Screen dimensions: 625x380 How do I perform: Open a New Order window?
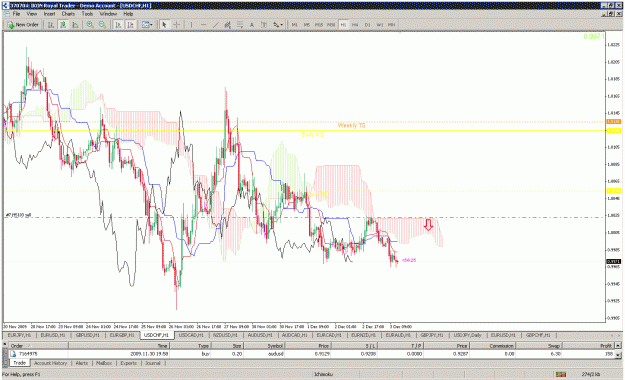tap(23, 25)
